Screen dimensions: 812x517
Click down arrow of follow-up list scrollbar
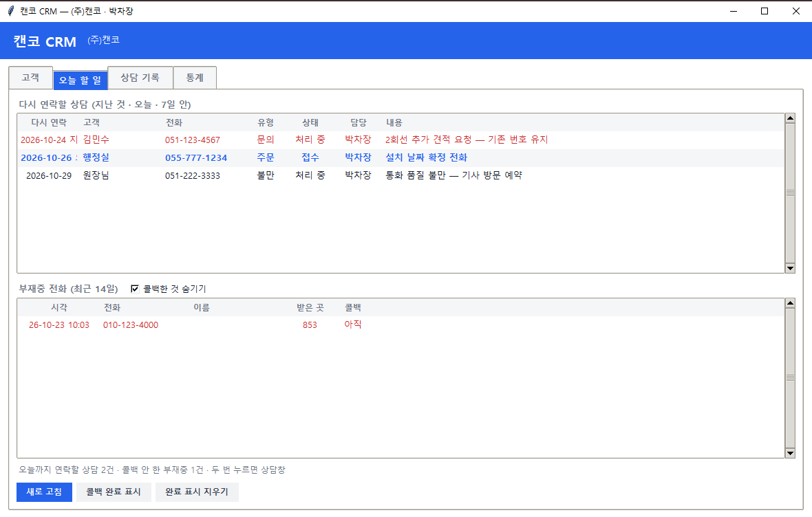click(x=790, y=268)
